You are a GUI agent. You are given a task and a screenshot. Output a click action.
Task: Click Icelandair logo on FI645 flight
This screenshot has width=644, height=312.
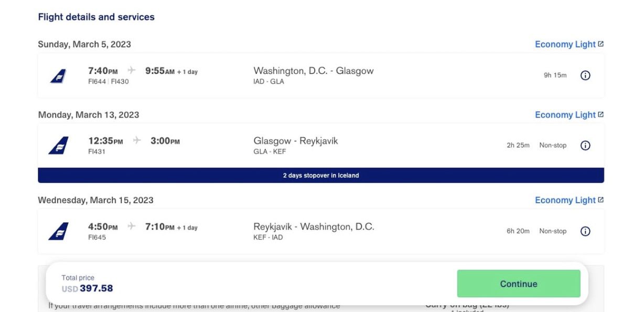[58, 231]
